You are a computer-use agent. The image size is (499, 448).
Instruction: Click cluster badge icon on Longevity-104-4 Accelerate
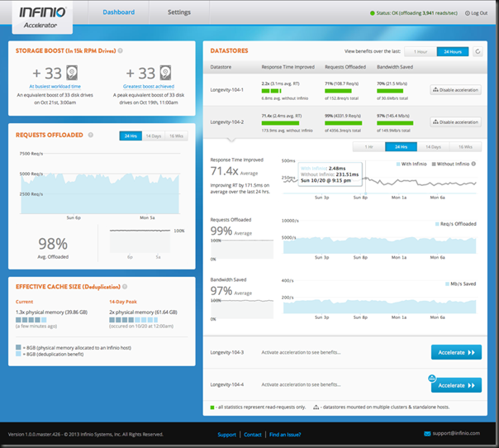432,379
